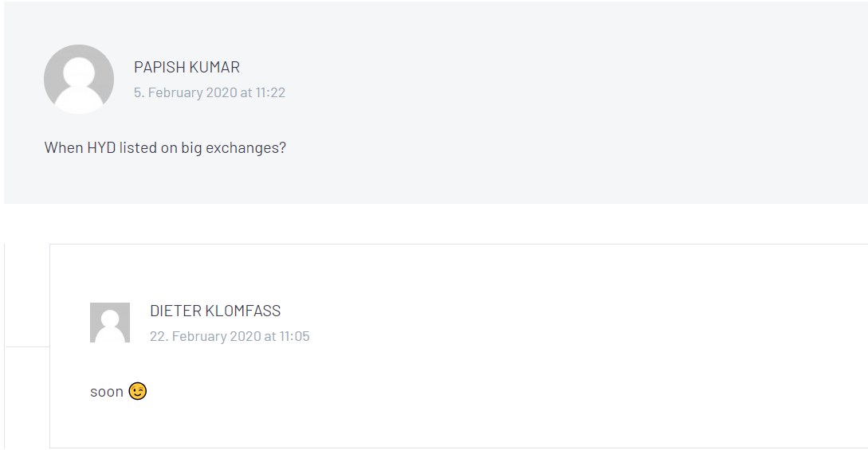
Task: Click the head silhouette inside Papish's avatar
Action: click(x=79, y=72)
